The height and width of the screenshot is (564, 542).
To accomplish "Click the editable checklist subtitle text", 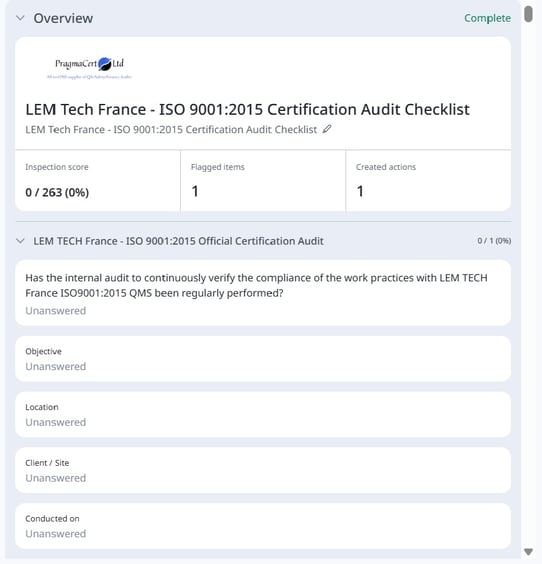I will (x=171, y=129).
